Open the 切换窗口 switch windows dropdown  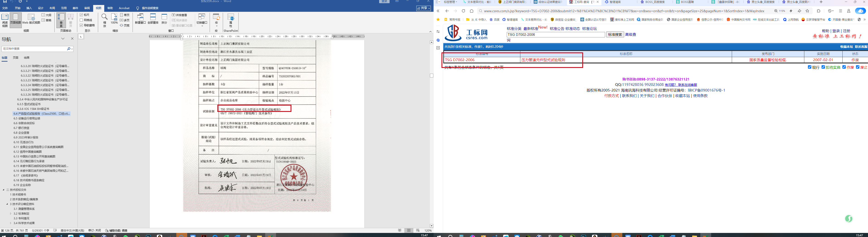click(202, 20)
